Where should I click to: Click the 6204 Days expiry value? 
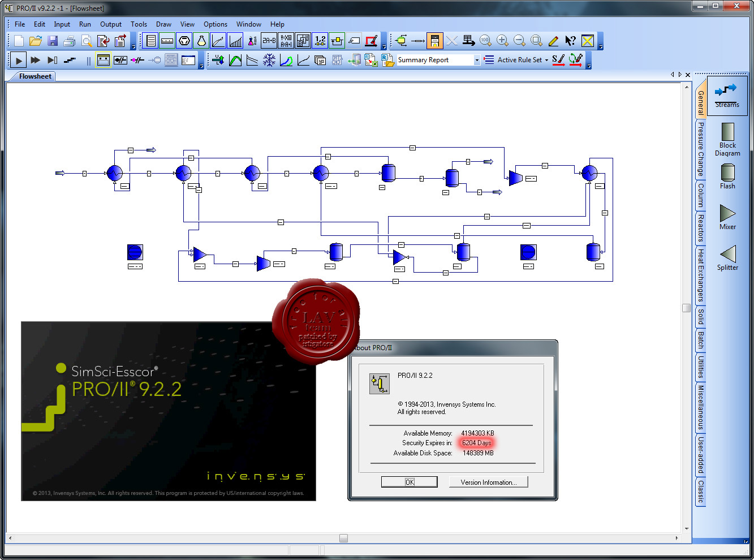pyautogui.click(x=476, y=443)
